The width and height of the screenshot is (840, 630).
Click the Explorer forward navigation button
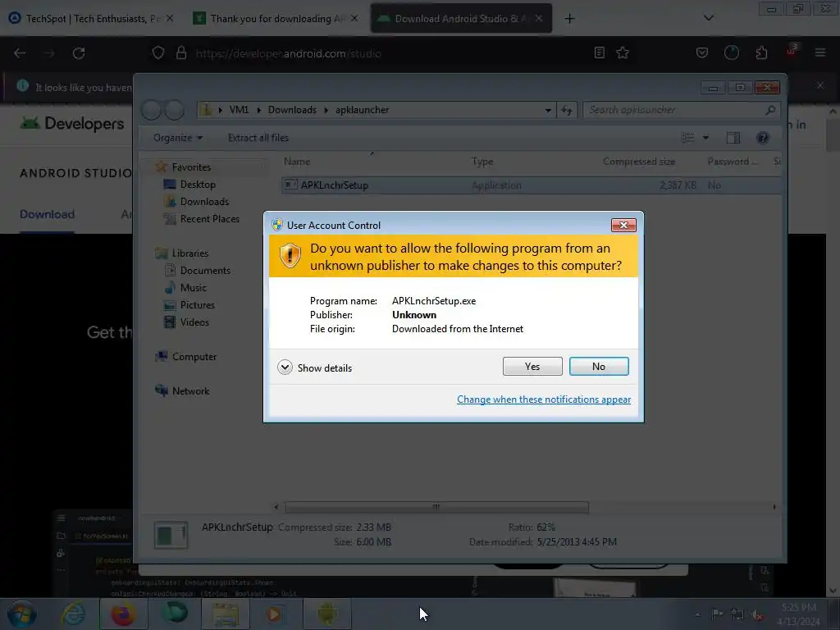174,110
